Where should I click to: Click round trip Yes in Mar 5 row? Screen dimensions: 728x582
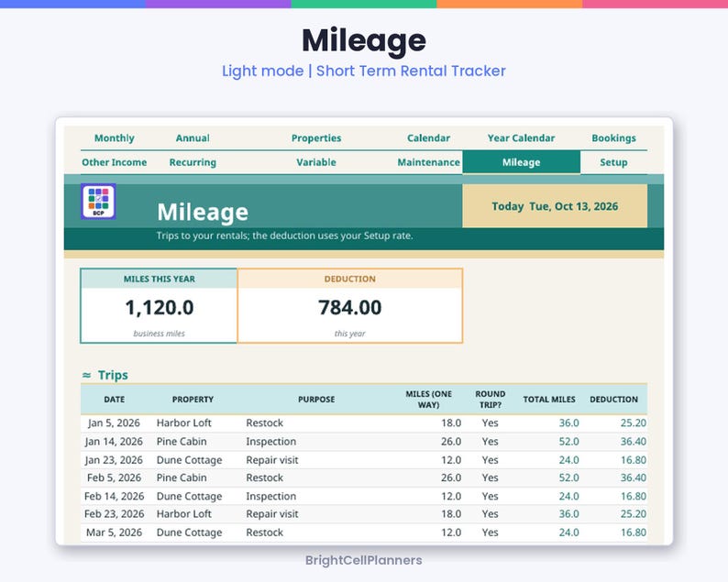tap(490, 533)
